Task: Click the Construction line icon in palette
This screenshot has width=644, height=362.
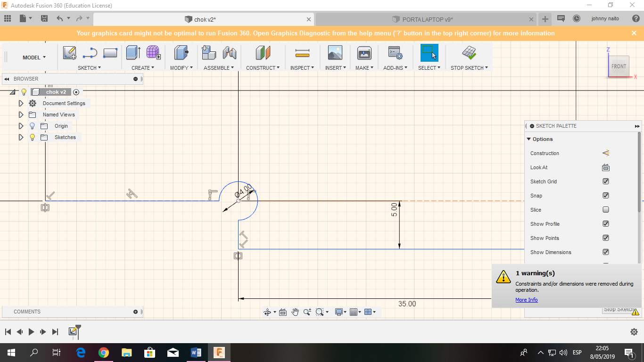Action: click(606, 153)
